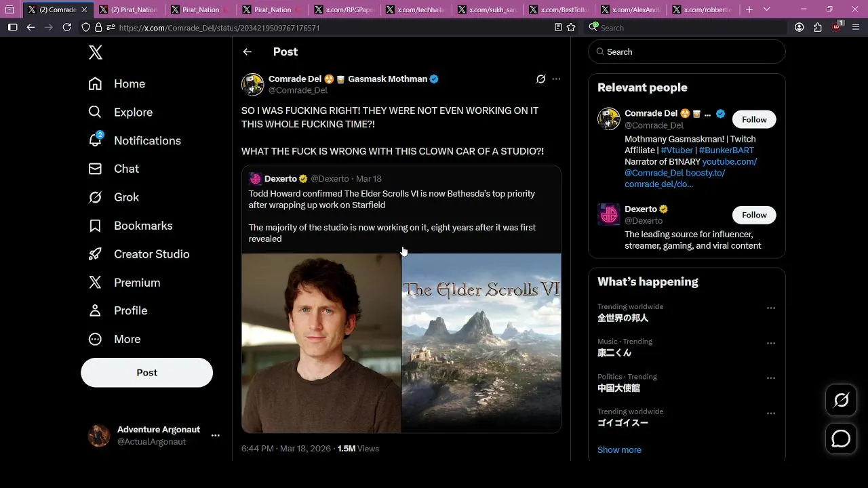
Task: Open the Explore page
Action: point(120,113)
